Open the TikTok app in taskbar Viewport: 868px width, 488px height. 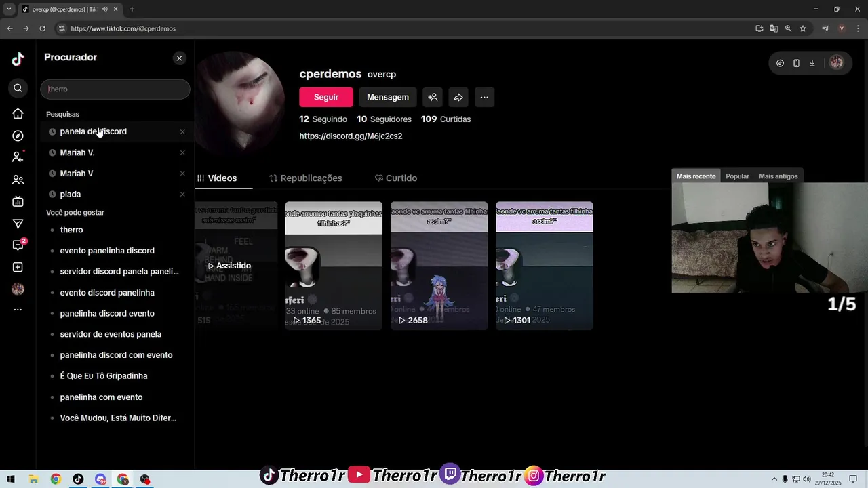click(78, 479)
